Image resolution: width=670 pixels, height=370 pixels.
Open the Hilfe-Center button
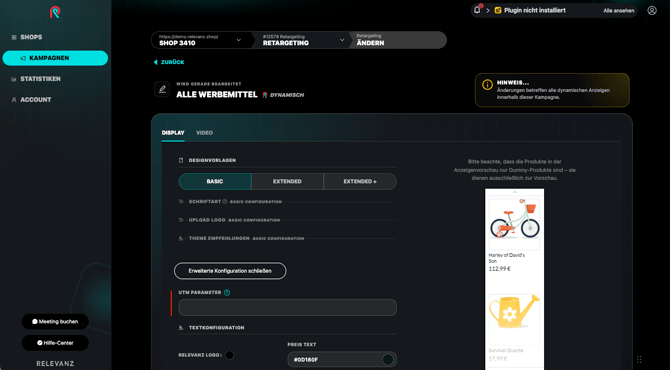coord(55,343)
